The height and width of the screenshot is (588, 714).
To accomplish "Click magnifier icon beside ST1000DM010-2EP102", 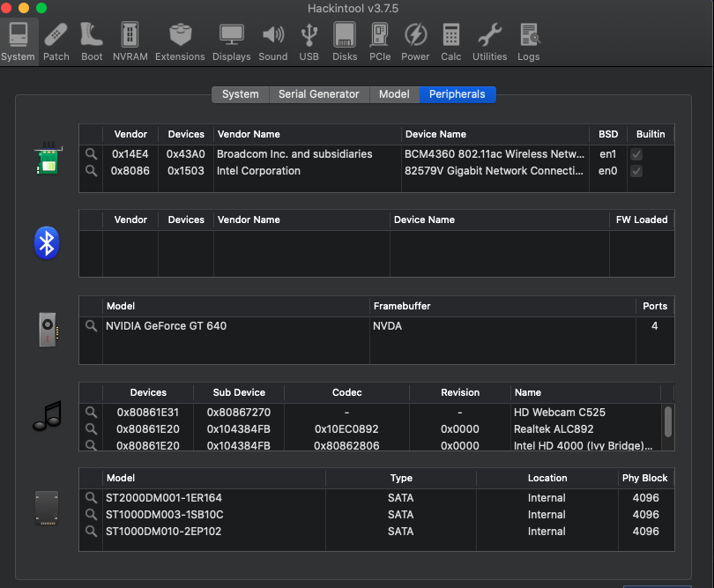I will pyautogui.click(x=91, y=532).
